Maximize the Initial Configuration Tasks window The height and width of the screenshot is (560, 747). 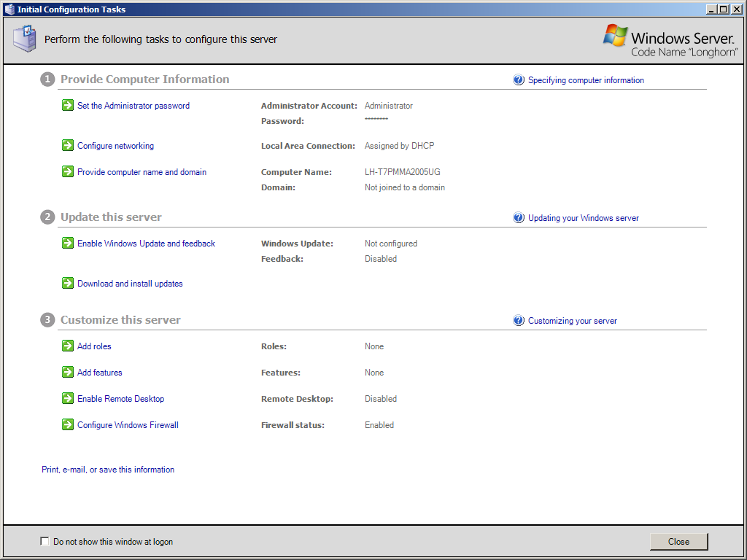tap(723, 9)
